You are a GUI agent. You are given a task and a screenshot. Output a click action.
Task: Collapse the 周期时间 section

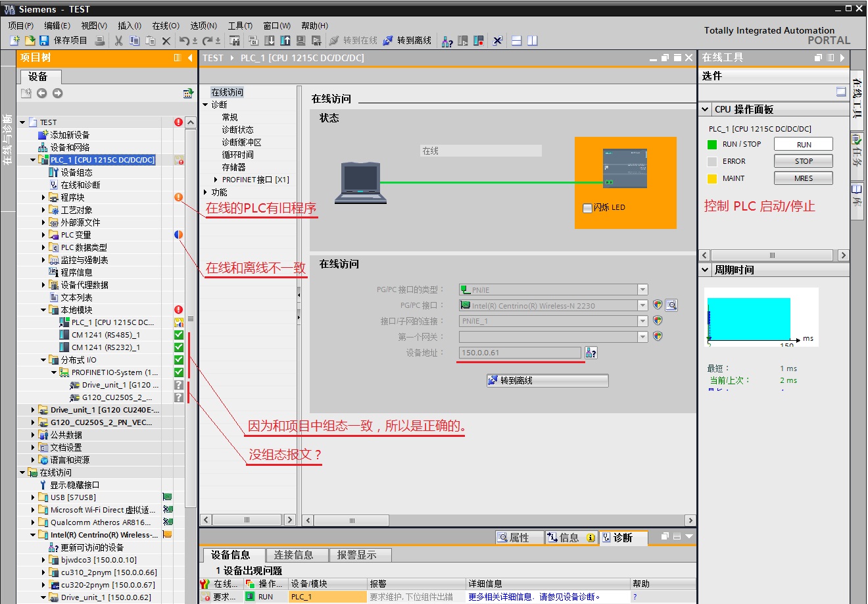[x=706, y=270]
